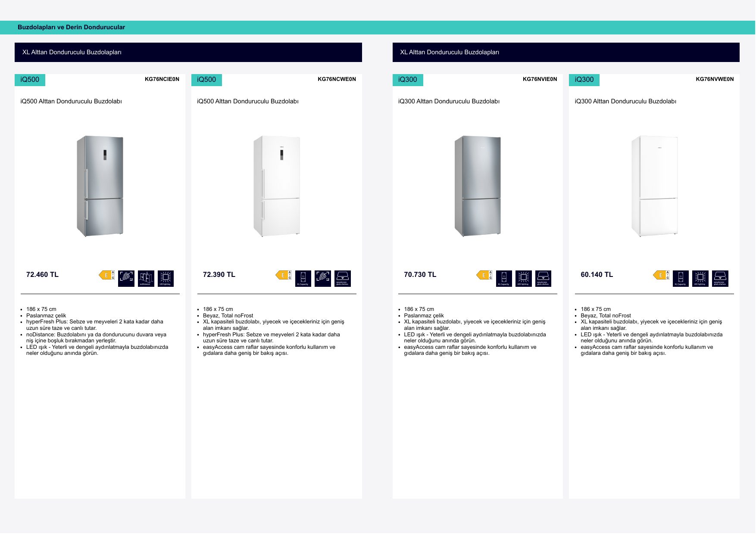Click the LED lighting icon for KG76NVIE0N
The width and height of the screenshot is (756, 534).
(524, 279)
